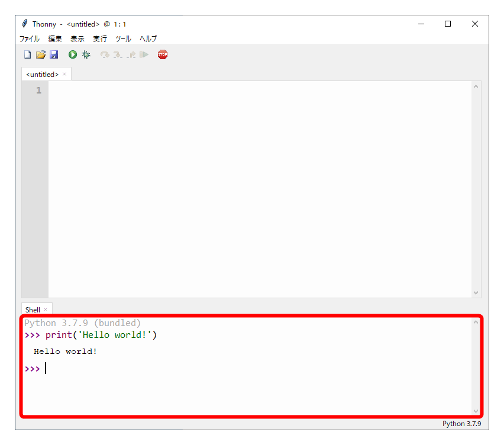Select the <untitled> editor tab
504x445 pixels.
(x=41, y=74)
